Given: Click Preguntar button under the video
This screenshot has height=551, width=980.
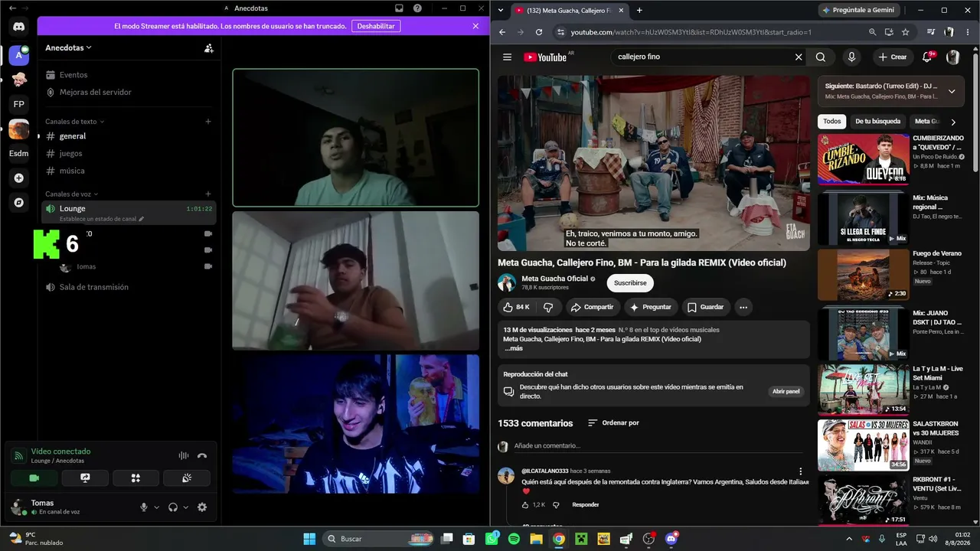Looking at the screenshot, I should 651,307.
